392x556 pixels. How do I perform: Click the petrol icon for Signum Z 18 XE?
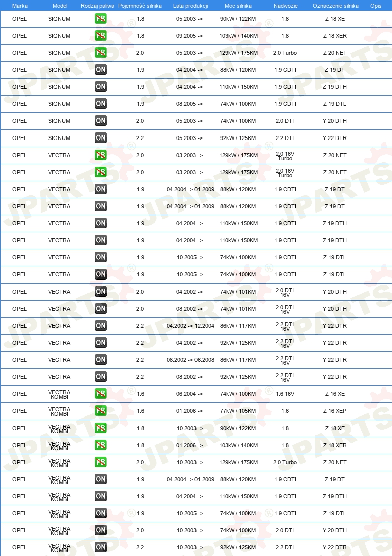coord(101,19)
